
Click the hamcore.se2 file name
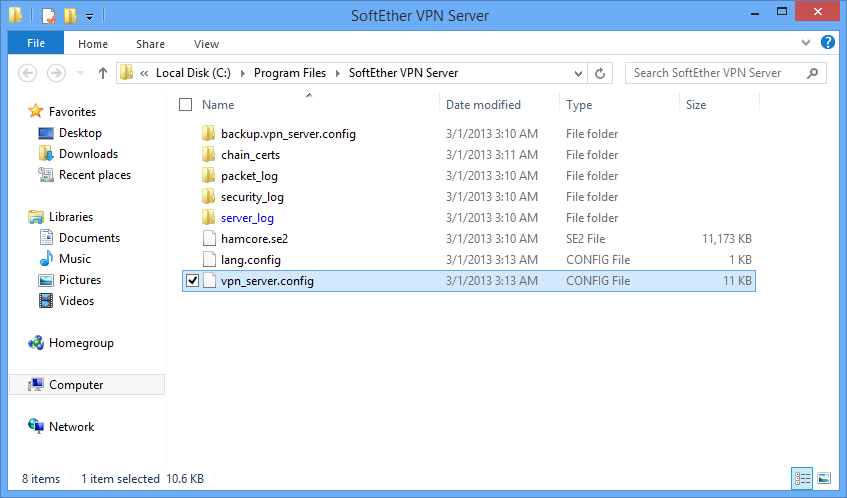[254, 239]
